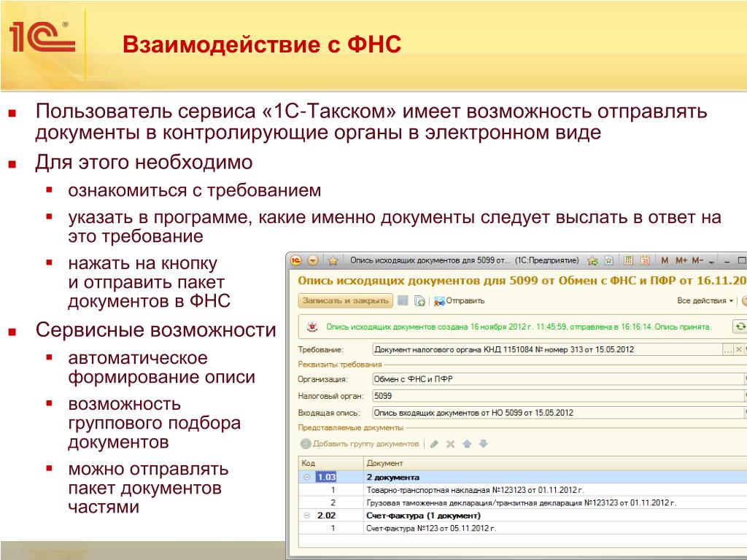Click the bullet 'Для этого необходимо'
This screenshot has height=560, width=747.
[x=144, y=163]
